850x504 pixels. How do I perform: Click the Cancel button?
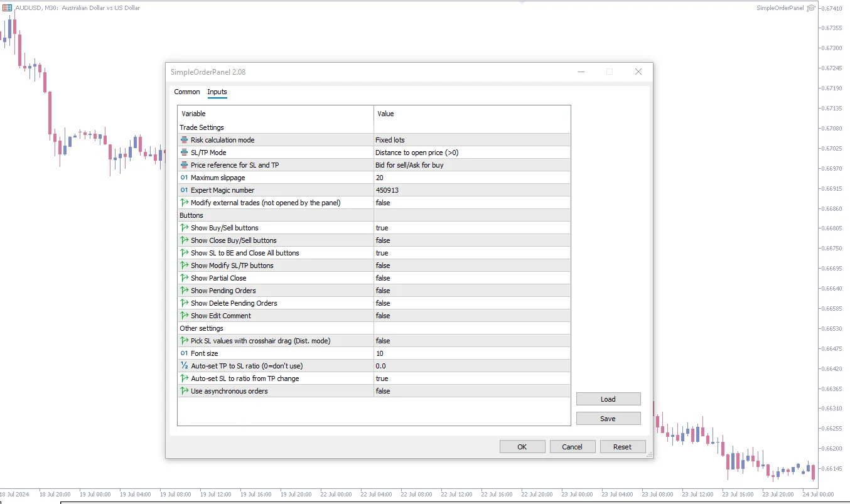point(573,447)
